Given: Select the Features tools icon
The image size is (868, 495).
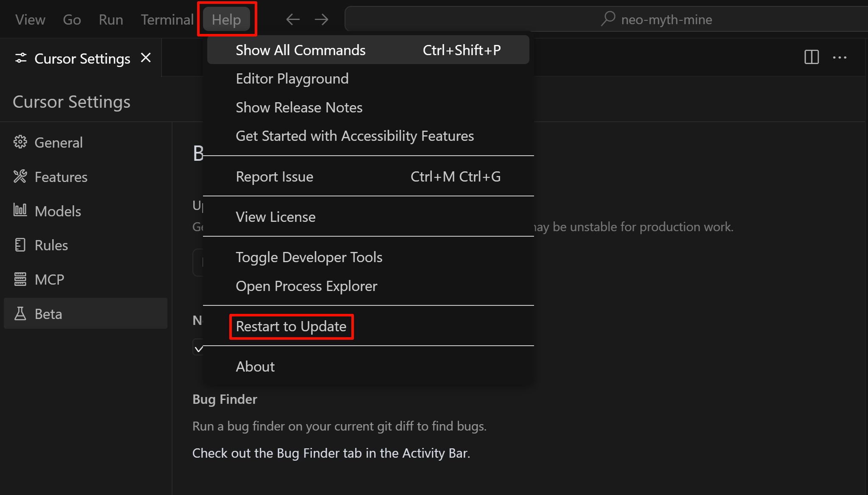Looking at the screenshot, I should tap(20, 176).
